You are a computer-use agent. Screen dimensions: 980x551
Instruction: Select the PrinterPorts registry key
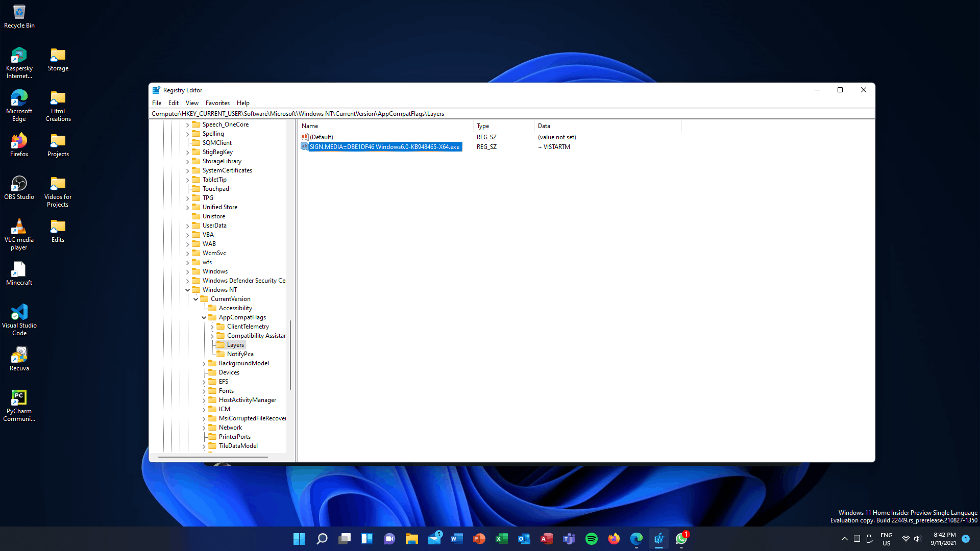(x=234, y=437)
